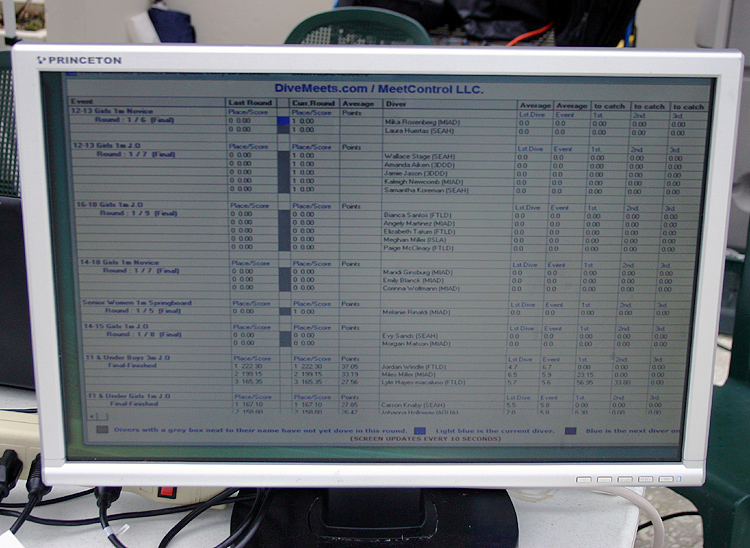This screenshot has width=750, height=548.
Task: Click the light blue current-diver legend box
Action: [x=419, y=430]
